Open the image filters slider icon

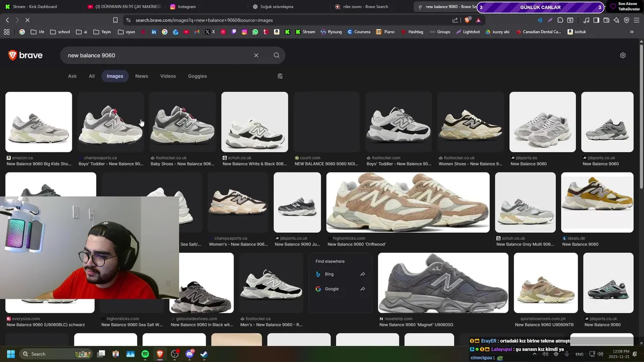tap(280, 76)
